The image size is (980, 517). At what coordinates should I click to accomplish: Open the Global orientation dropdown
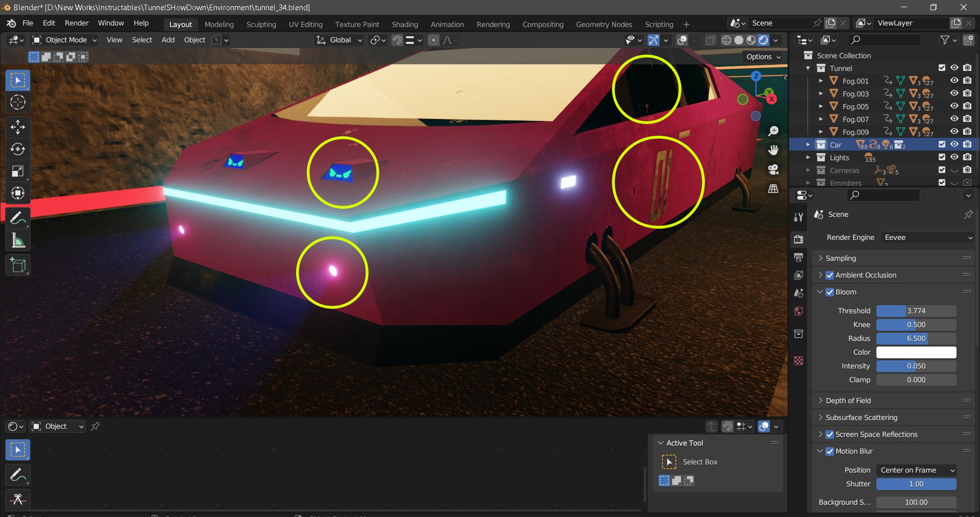click(339, 40)
